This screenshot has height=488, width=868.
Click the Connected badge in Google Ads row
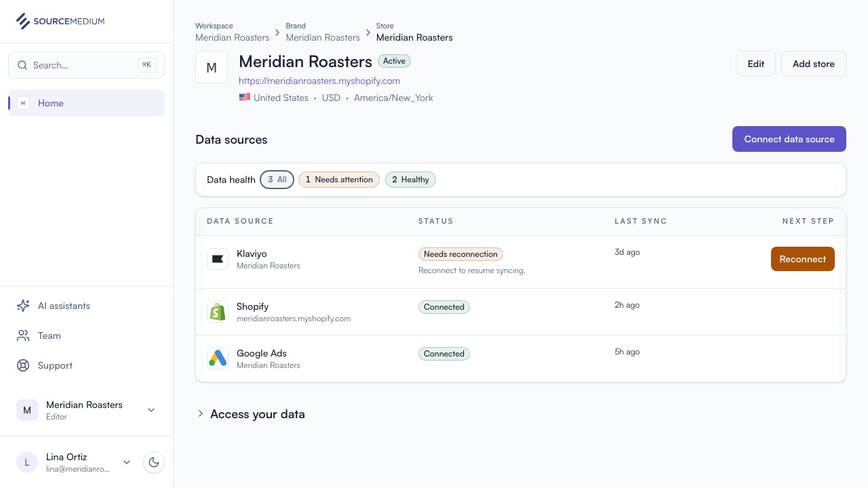coord(444,354)
